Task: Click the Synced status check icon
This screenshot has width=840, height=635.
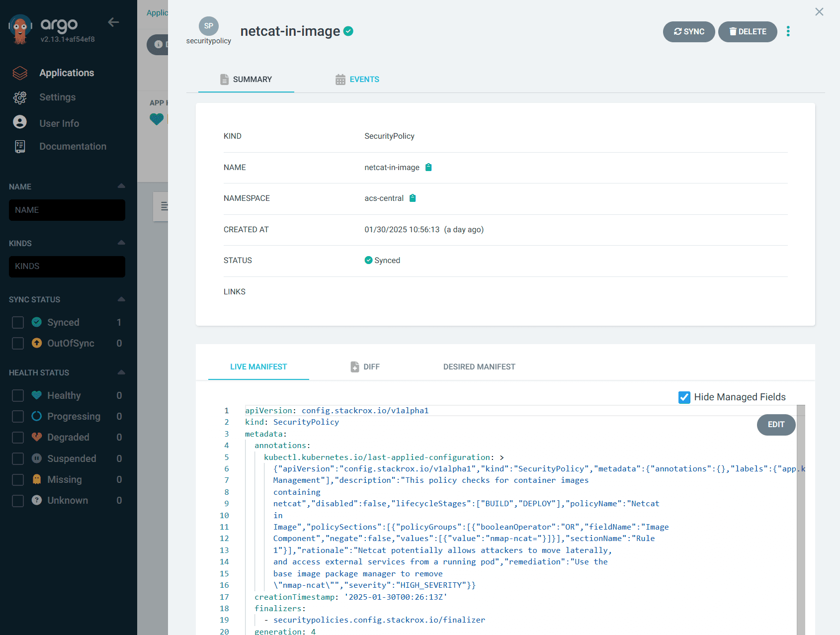Action: tap(368, 260)
